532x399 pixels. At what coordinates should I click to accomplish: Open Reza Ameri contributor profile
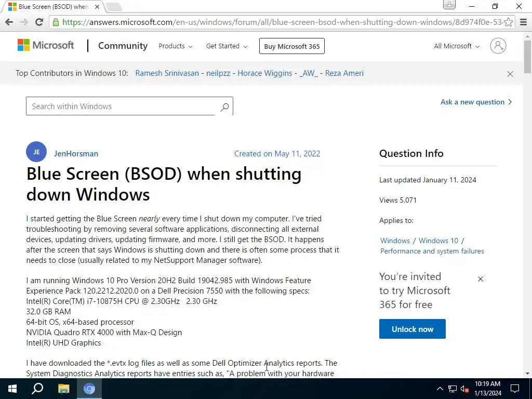[x=344, y=73]
